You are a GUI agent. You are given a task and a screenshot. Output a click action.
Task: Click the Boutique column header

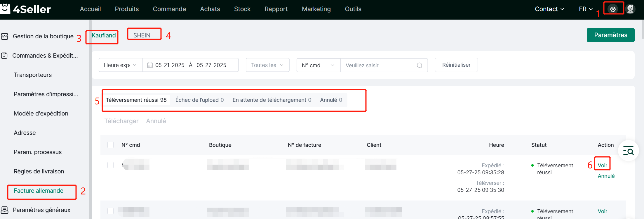tap(220, 145)
